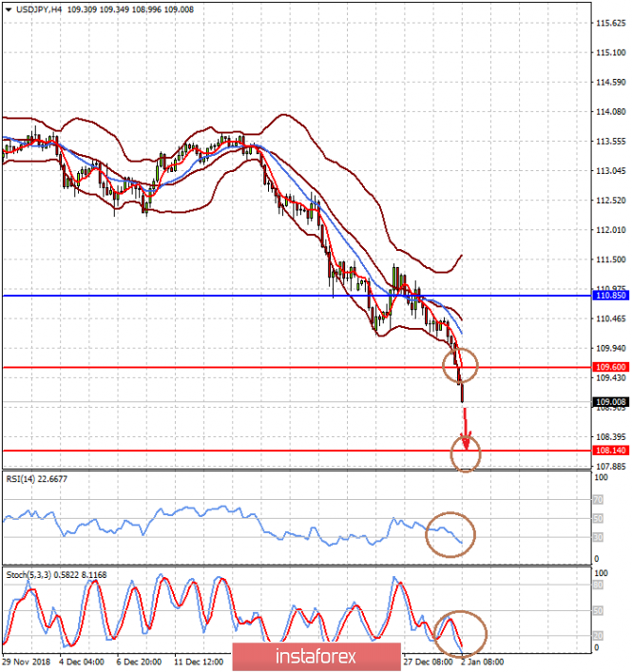Click the triangle arrow beside USDJPY,H4 title
The image size is (632, 672).
coord(8,9)
